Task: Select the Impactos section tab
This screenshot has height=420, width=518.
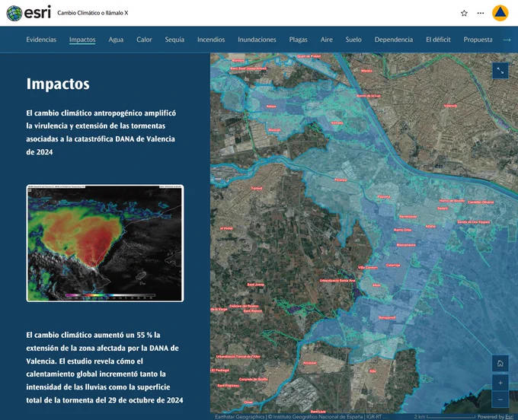Action: pos(82,40)
